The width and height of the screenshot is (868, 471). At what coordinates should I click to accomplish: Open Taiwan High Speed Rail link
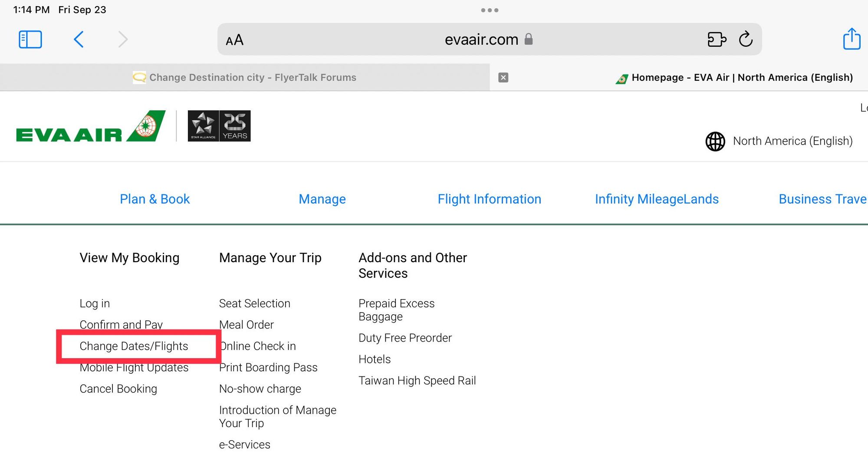click(417, 381)
